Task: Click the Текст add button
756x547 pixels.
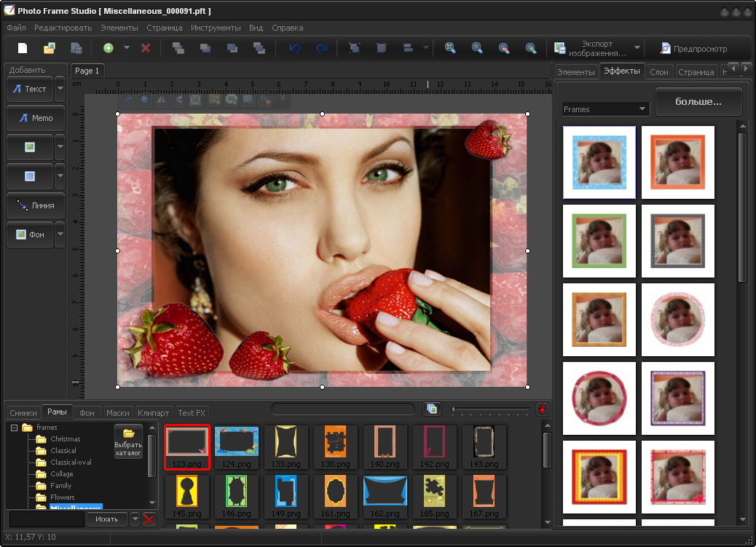Action: coord(30,89)
